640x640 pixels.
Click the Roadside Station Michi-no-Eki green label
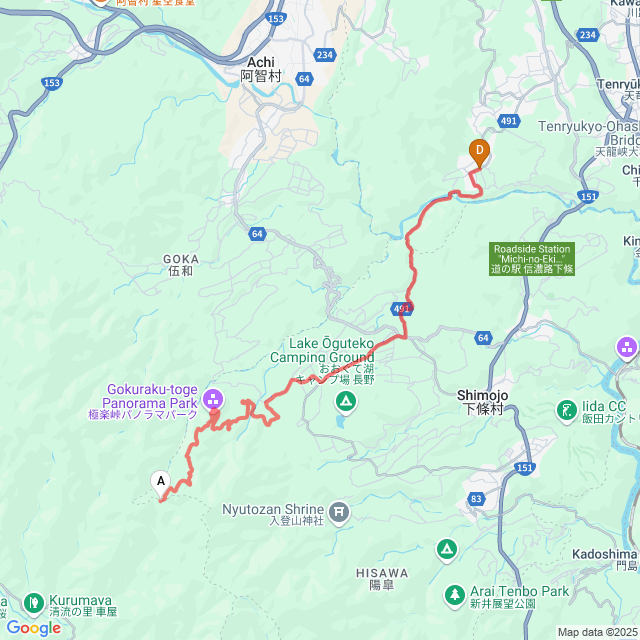[x=532, y=259]
